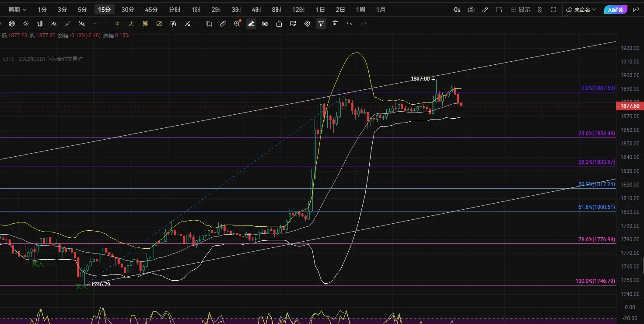Click the 主 indicator label
Viewport: 644px width, 324px height.
[117, 24]
